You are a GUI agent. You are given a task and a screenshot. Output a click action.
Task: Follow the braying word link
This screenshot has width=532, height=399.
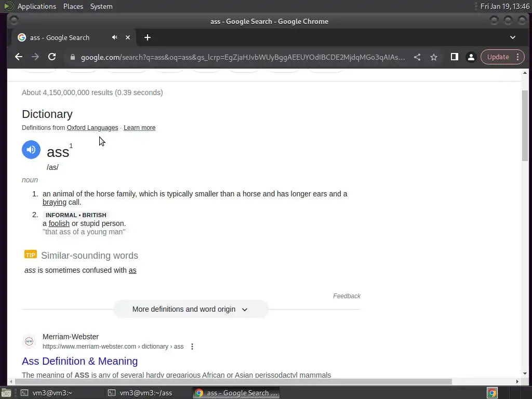pos(54,203)
